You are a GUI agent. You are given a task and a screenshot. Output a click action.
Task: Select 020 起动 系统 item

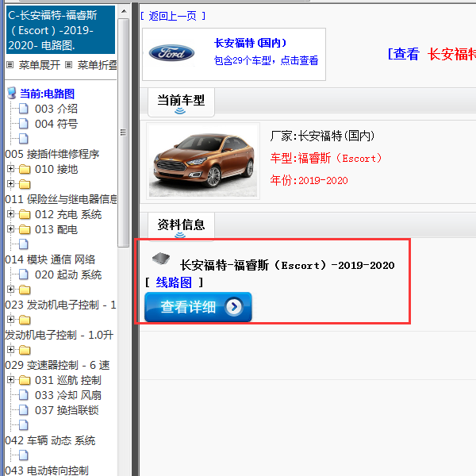[68, 274]
